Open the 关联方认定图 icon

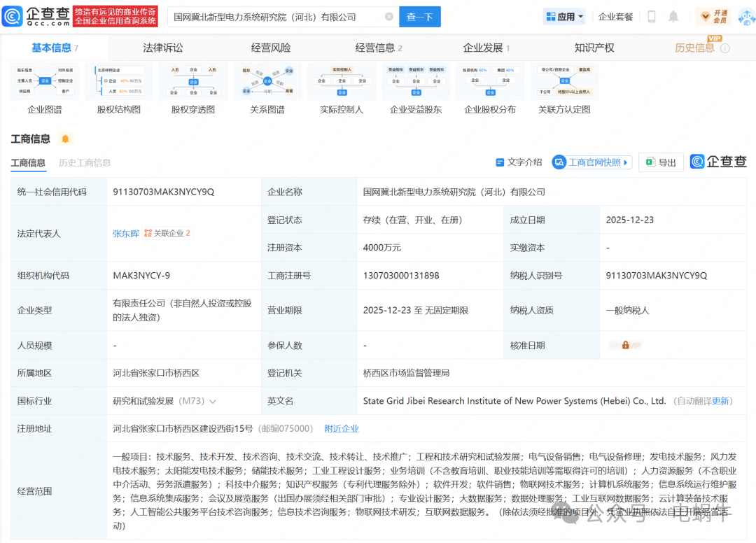click(x=564, y=80)
